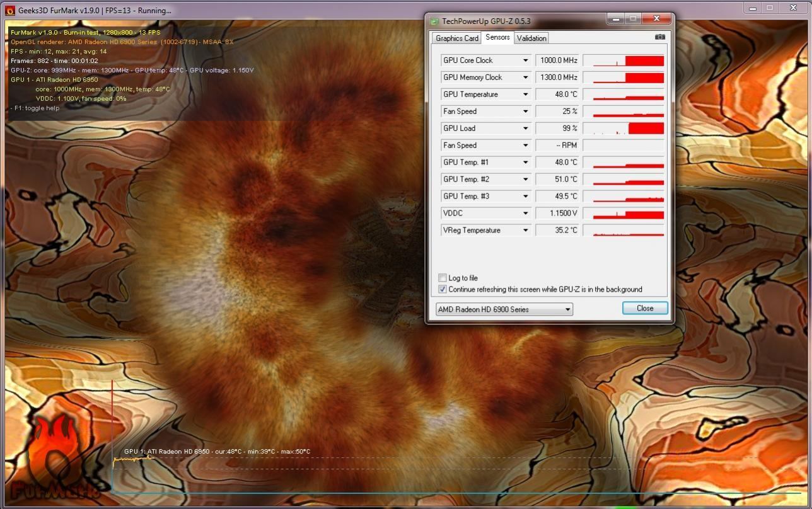Click the 1300.0 MHz memory clock value
This screenshot has height=509, width=812.
pyautogui.click(x=557, y=77)
